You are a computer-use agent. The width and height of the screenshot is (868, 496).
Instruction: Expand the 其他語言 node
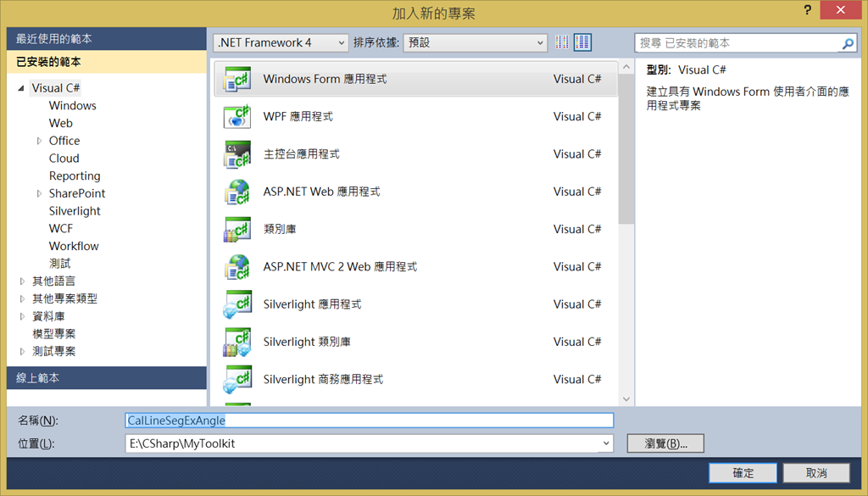point(22,281)
